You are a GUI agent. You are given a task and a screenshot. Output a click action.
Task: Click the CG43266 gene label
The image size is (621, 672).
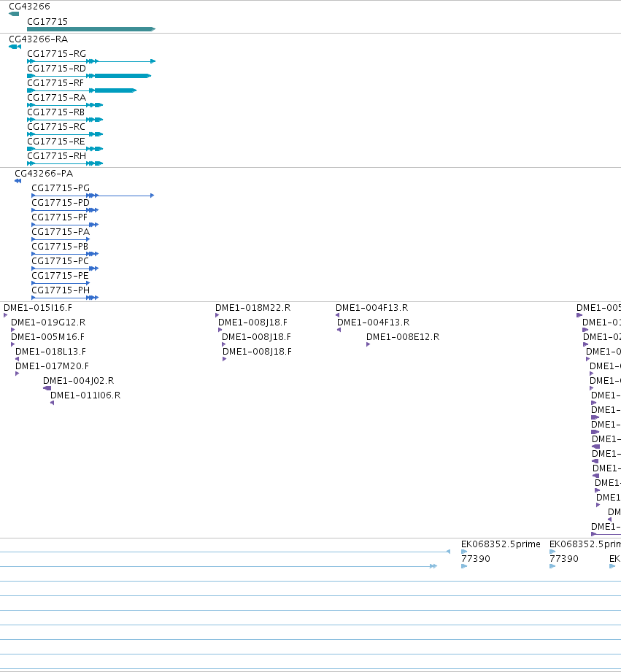30,7
